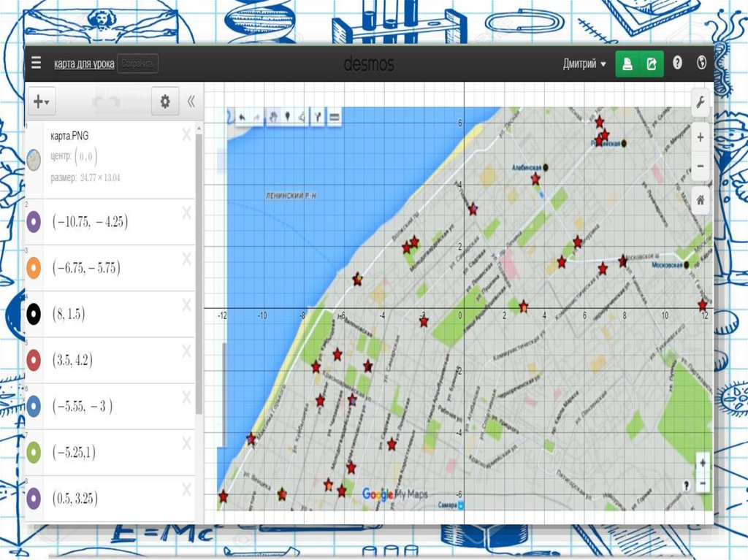The image size is (748, 560).
Task: Click the redo arrow in expression toolbar
Action: (114, 102)
